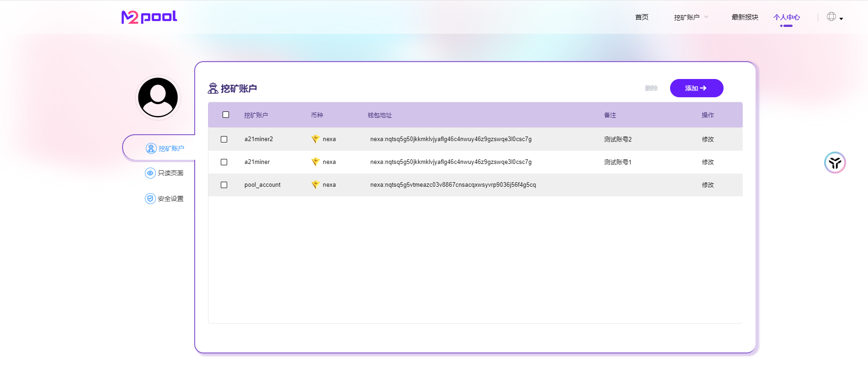The height and width of the screenshot is (384, 868).
Task: Click the globe language icon
Action: pos(831,17)
